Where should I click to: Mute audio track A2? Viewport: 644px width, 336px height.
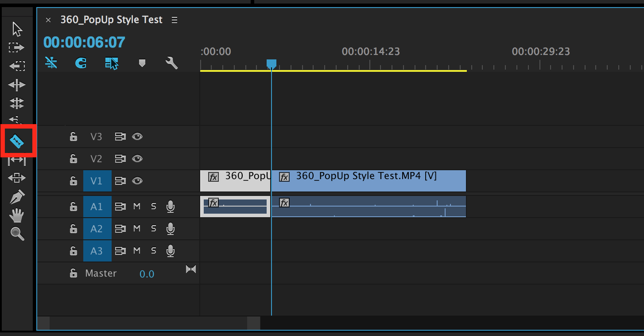(x=137, y=229)
